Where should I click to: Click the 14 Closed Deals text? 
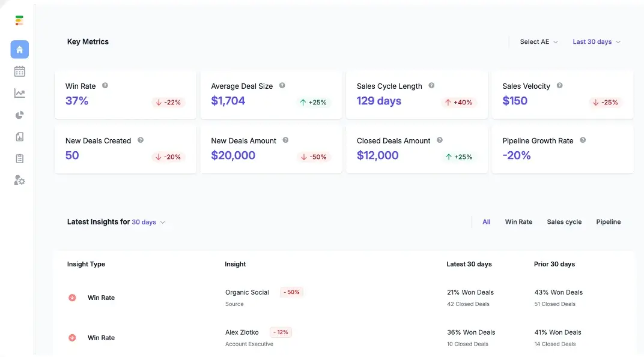(x=555, y=344)
